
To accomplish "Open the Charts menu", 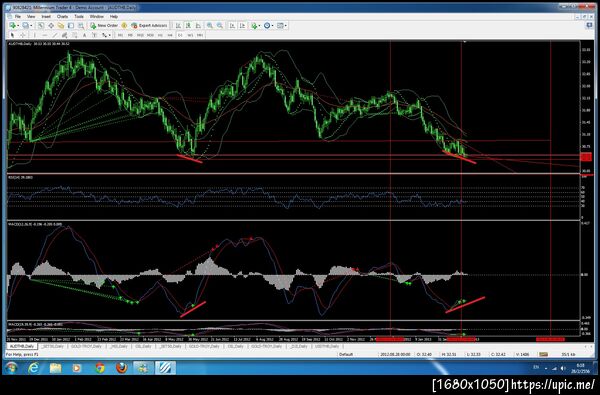I will (62, 16).
